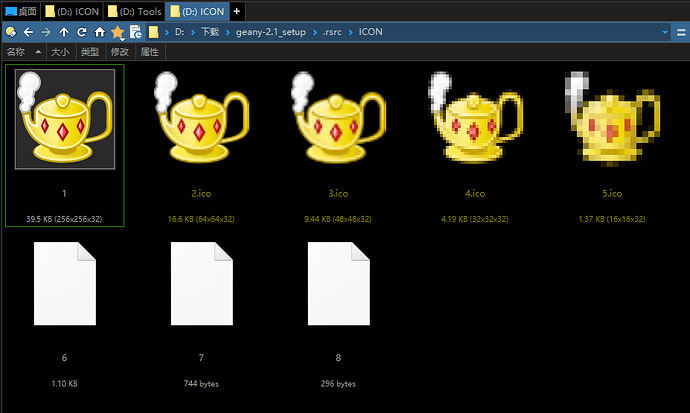Expand the address bar history dropdown

(665, 32)
